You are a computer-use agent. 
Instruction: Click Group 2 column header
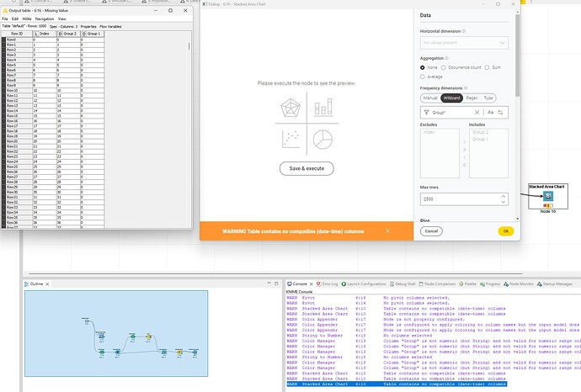pyautogui.click(x=68, y=34)
